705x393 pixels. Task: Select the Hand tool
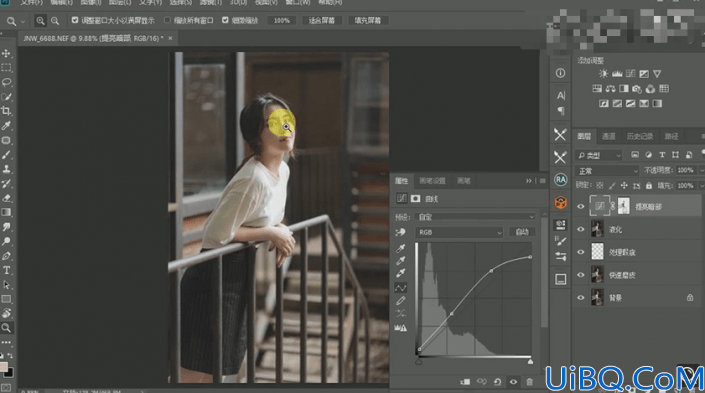coord(6,313)
